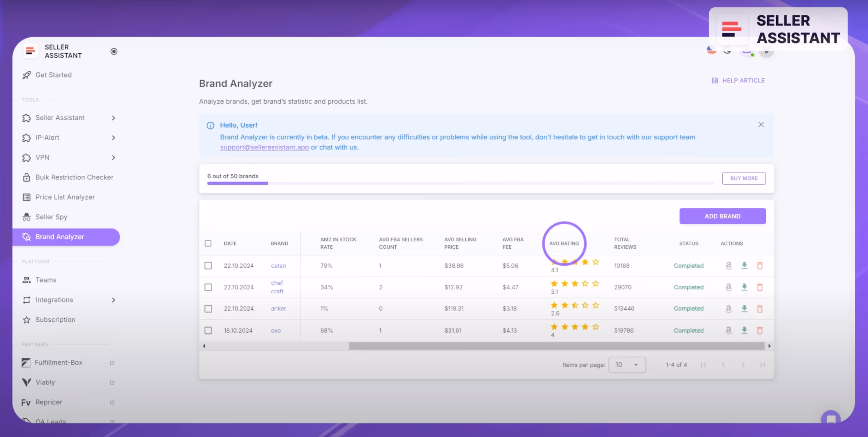Open anker brand on Amazon icon
The image size is (868, 437).
click(728, 308)
